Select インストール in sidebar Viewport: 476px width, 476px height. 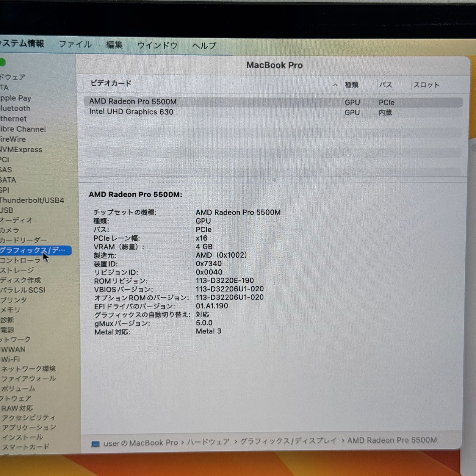(x=22, y=437)
